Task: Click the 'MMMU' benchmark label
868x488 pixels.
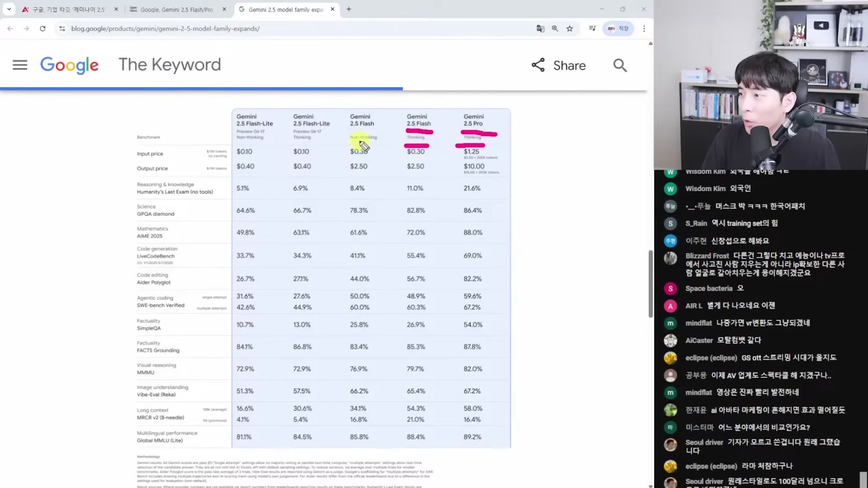Action: pyautogui.click(x=145, y=372)
